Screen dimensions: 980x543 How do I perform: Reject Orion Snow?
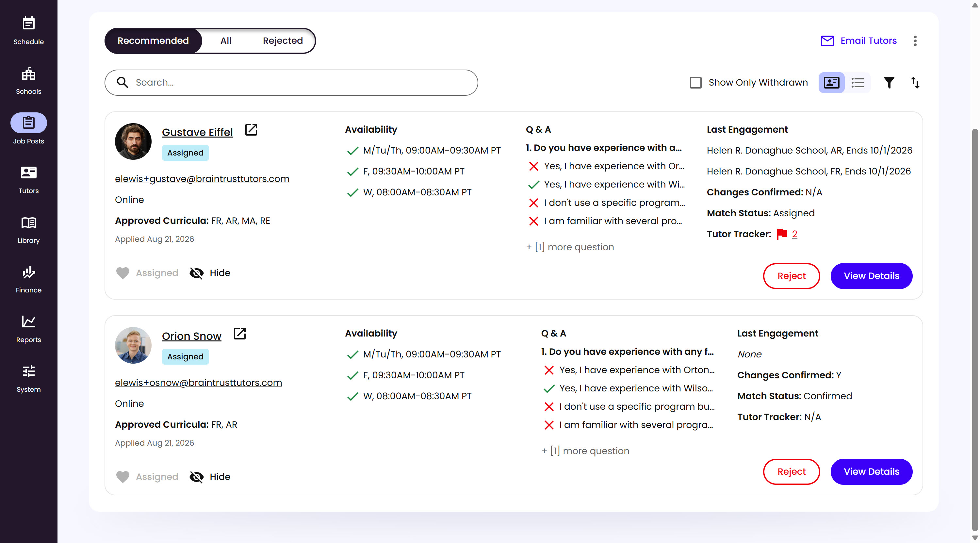click(x=791, y=471)
